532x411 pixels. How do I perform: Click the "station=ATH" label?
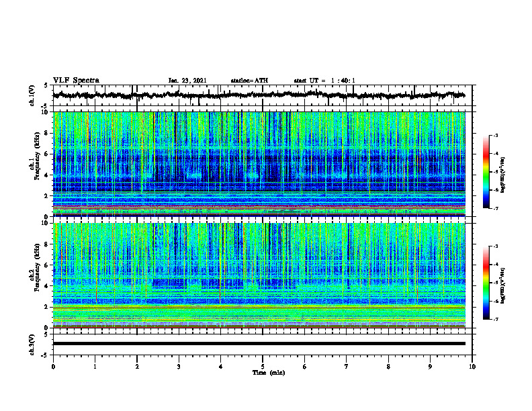249,81
